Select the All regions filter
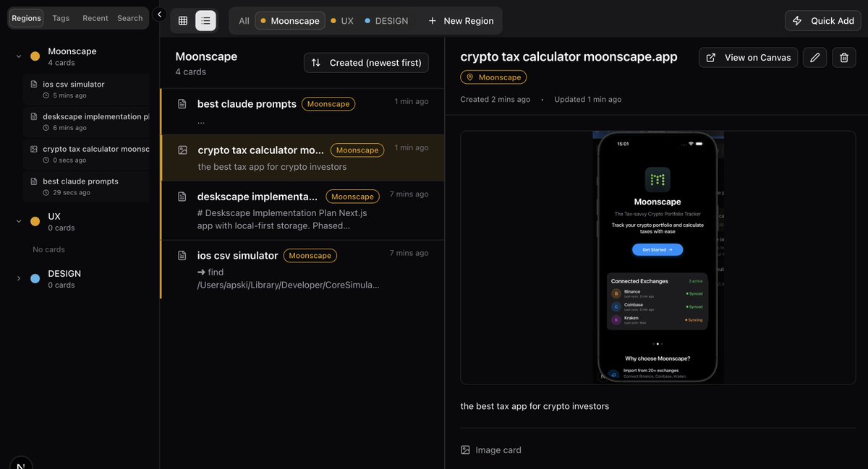The height and width of the screenshot is (469, 868). coord(244,21)
